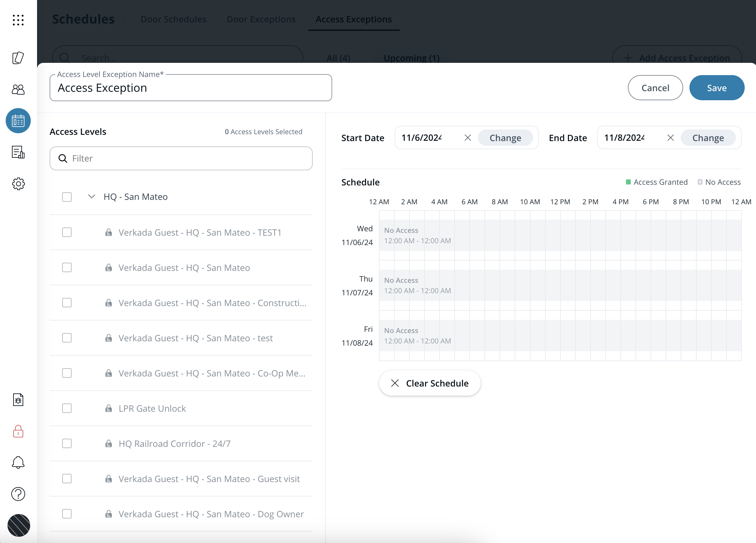This screenshot has width=756, height=543.
Task: Check the HQ - San Mateo checkbox
Action: [x=67, y=197]
